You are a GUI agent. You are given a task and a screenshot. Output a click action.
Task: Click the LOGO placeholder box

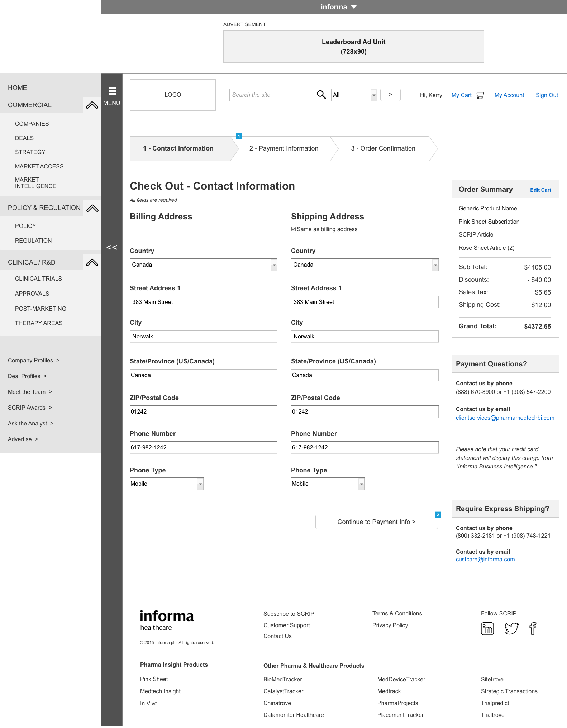(x=173, y=95)
